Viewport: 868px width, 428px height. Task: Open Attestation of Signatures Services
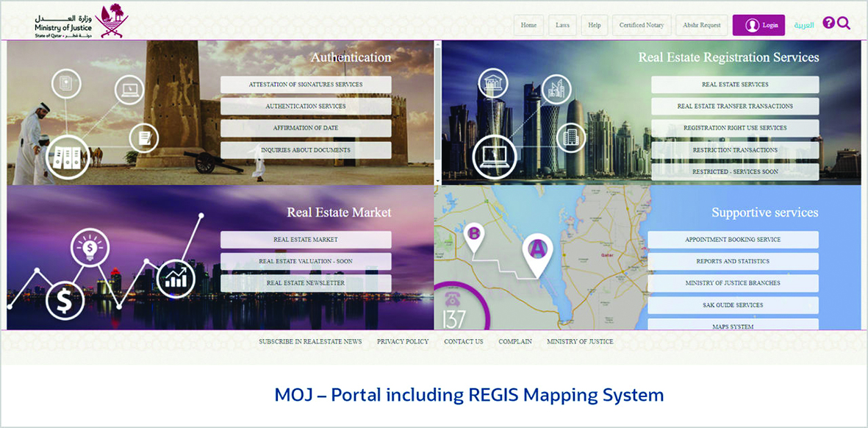coord(306,85)
